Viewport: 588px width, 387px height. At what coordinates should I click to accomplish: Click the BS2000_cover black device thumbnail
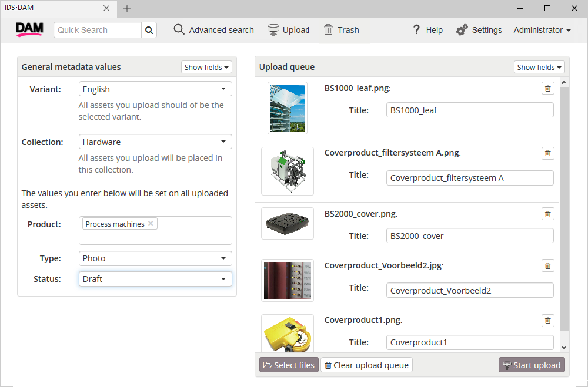pos(288,224)
